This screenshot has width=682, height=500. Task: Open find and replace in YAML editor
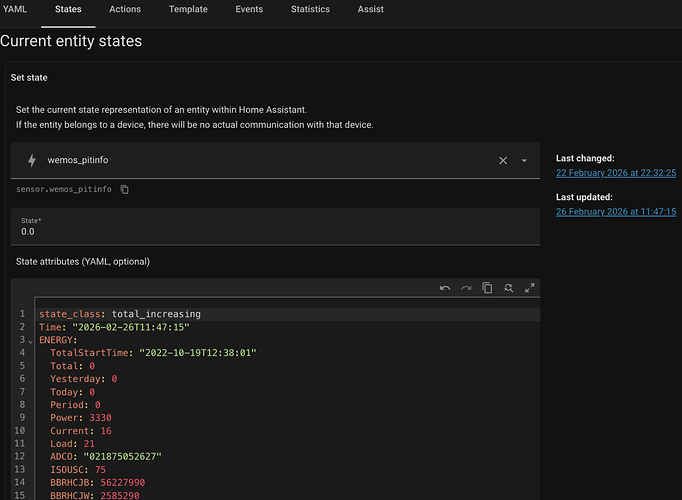(508, 288)
